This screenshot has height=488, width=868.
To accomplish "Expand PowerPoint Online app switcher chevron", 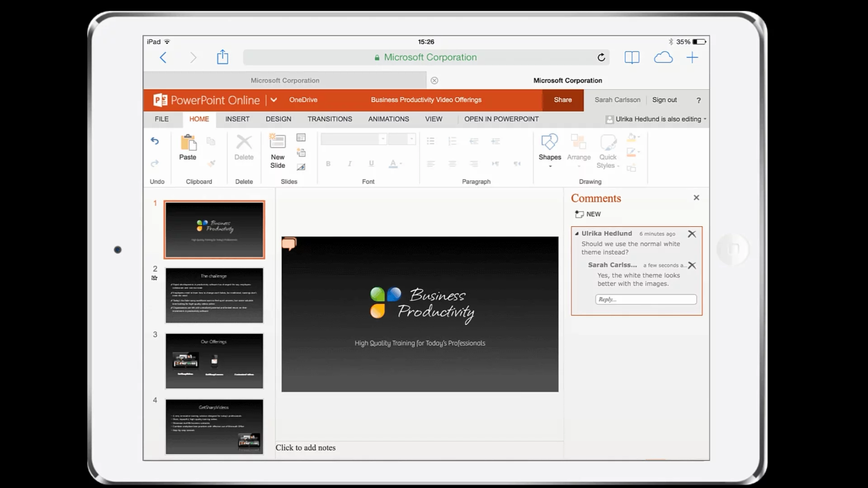I will [274, 100].
